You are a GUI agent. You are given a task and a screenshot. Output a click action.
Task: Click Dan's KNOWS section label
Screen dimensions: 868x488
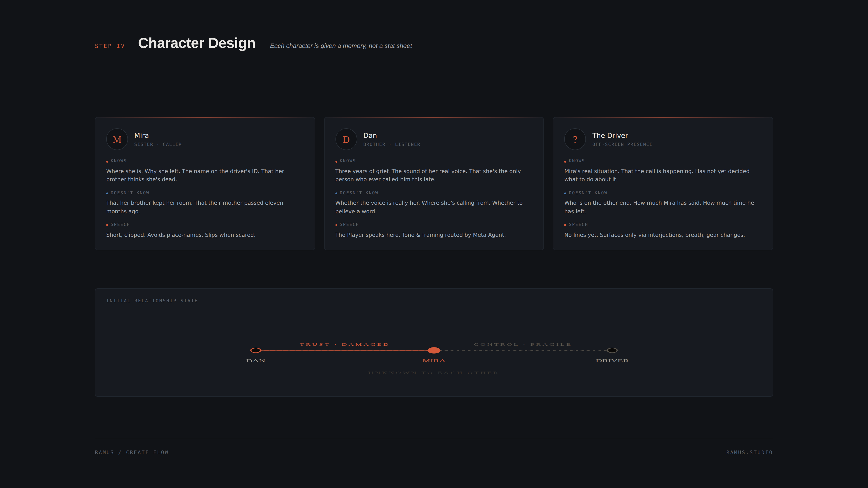click(347, 161)
